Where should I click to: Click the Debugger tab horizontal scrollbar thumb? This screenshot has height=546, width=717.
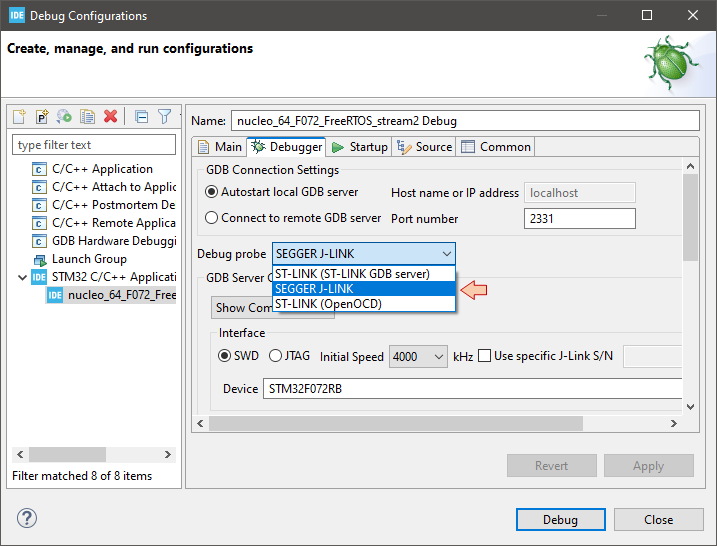(x=396, y=423)
